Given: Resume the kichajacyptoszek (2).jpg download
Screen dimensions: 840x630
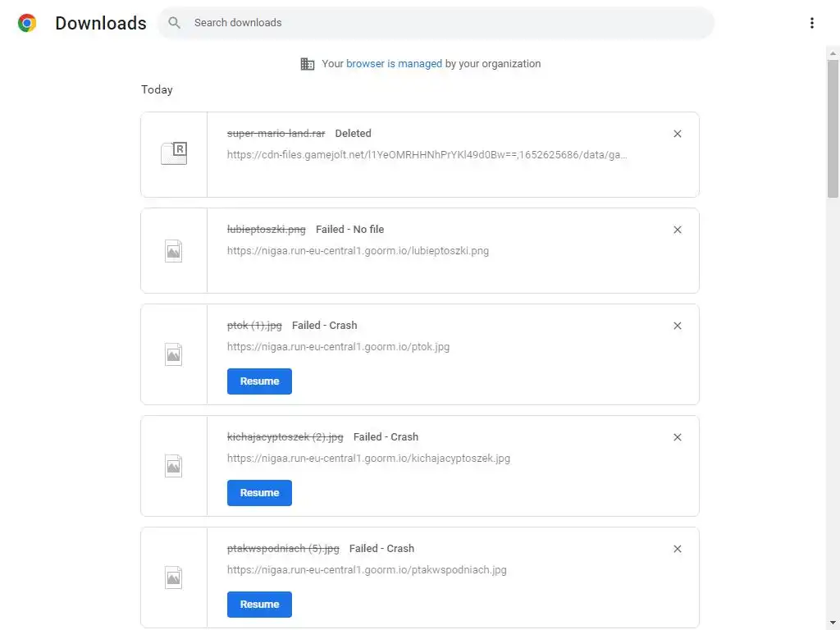Looking at the screenshot, I should click(x=259, y=493).
